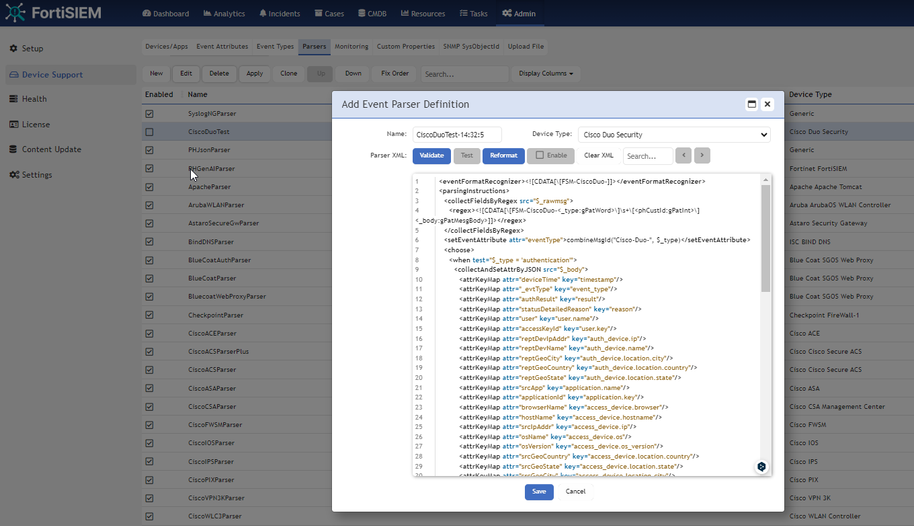Viewport: 914px width, 526px height.
Task: Click the Health sidebar icon
Action: click(x=13, y=99)
